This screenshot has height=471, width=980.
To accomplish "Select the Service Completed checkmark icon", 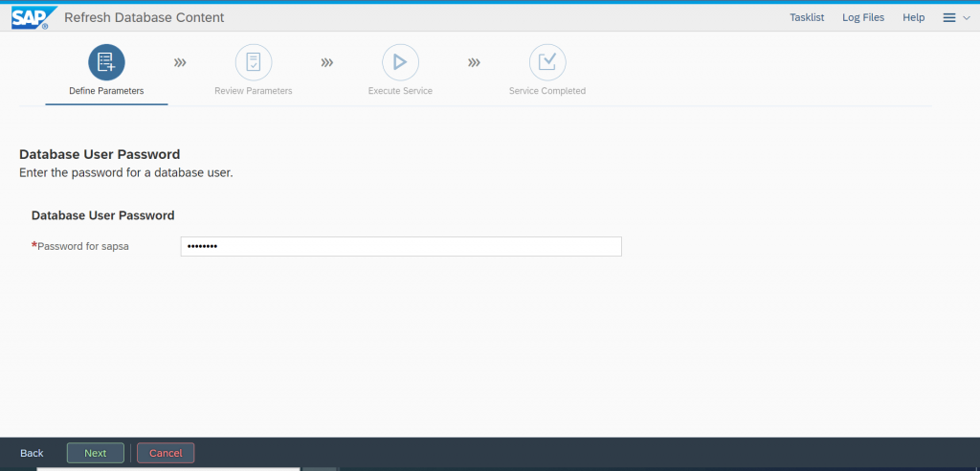I will point(547,62).
